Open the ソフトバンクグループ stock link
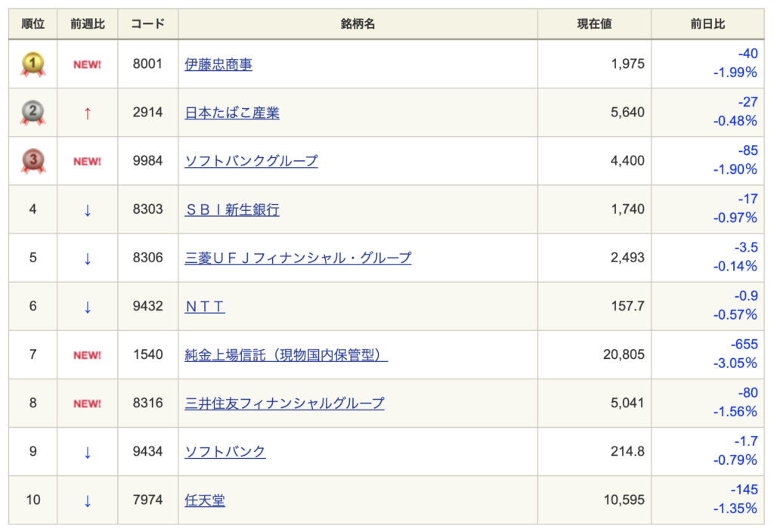Viewport: 774px width, 532px height. pos(251,161)
